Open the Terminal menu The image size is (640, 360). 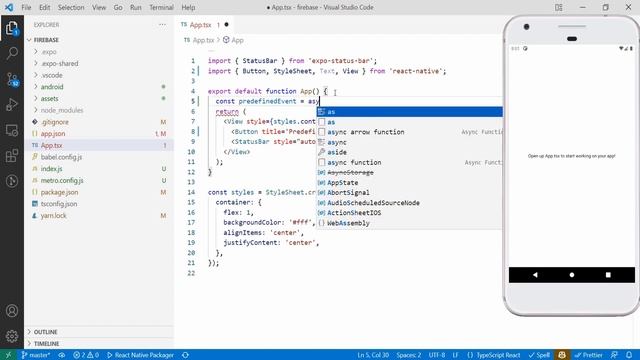tap(161, 7)
